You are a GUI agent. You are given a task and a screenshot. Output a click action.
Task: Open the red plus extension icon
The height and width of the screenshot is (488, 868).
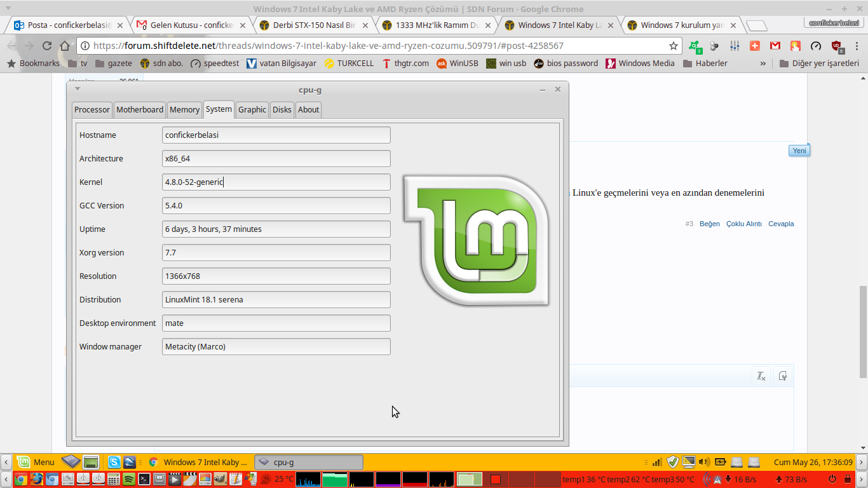(755, 46)
